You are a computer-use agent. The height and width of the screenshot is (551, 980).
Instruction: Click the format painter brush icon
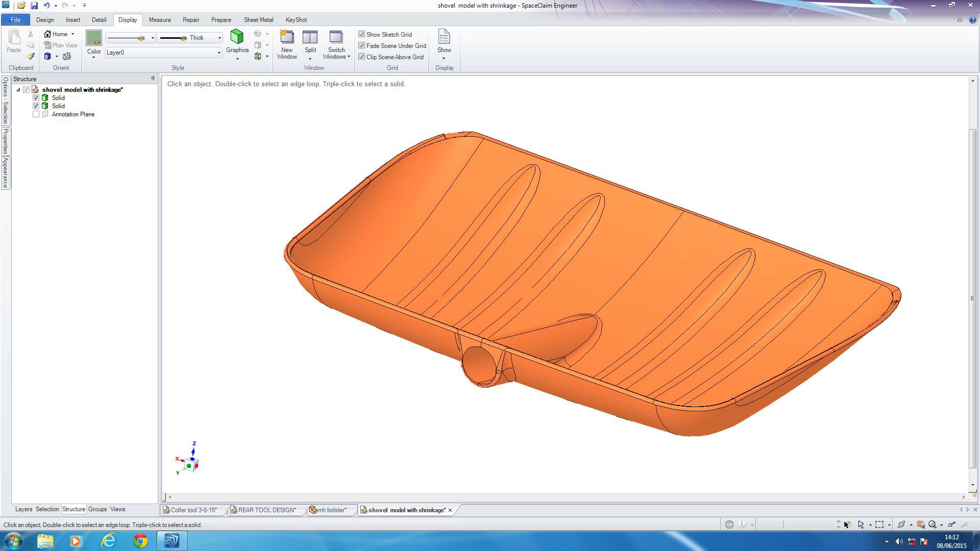(x=31, y=56)
